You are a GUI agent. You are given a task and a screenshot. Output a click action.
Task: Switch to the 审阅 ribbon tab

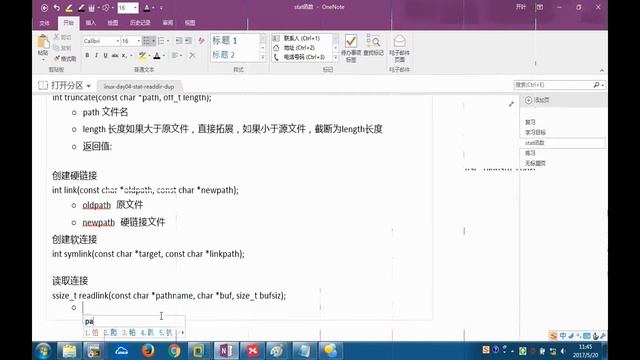[x=168, y=23]
